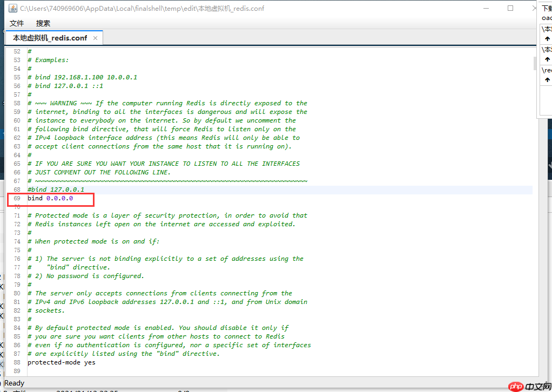Minimize the editor window
The height and width of the screenshot is (392, 552).
486,8
